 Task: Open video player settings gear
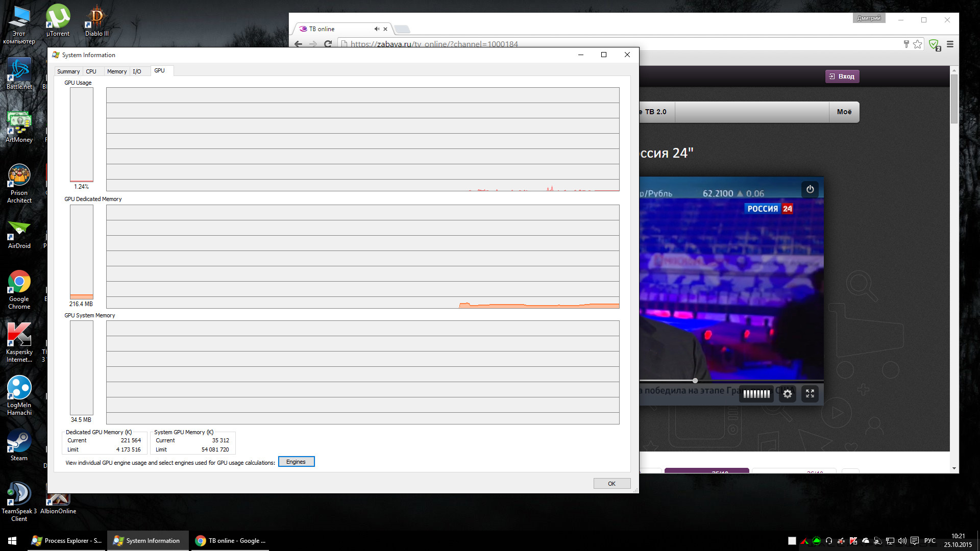(x=788, y=394)
